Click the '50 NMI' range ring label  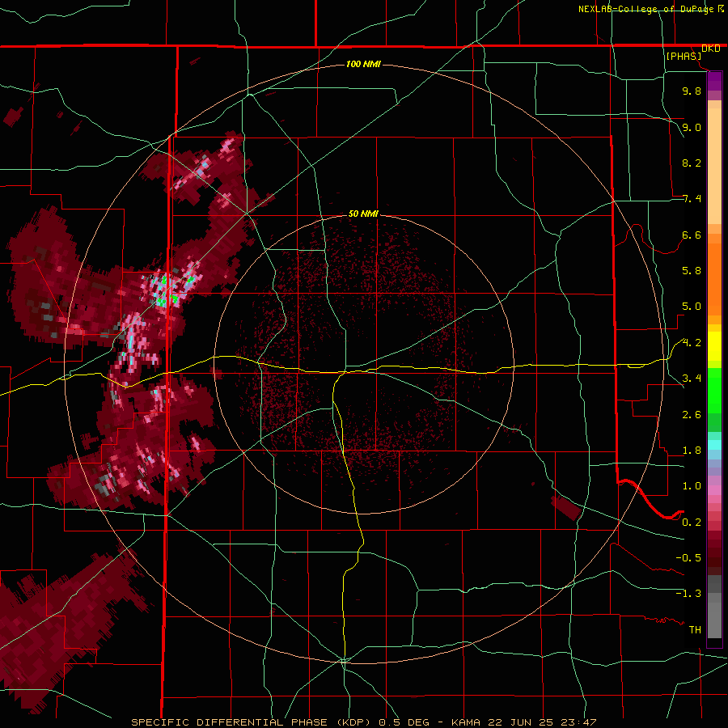click(x=363, y=214)
